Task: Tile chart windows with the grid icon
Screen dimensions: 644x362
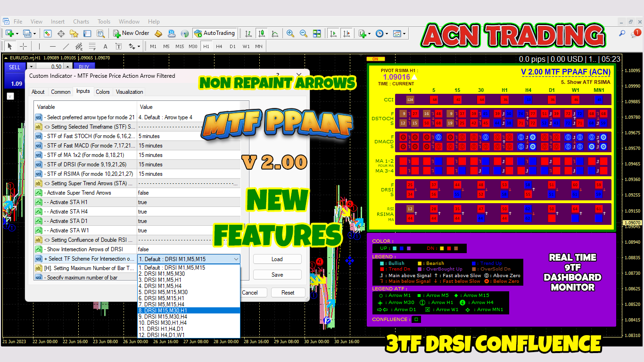Action: tap(317, 33)
